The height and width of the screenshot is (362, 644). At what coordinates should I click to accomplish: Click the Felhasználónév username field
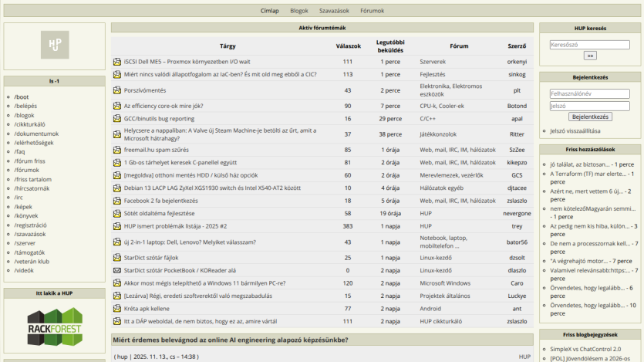pos(590,93)
